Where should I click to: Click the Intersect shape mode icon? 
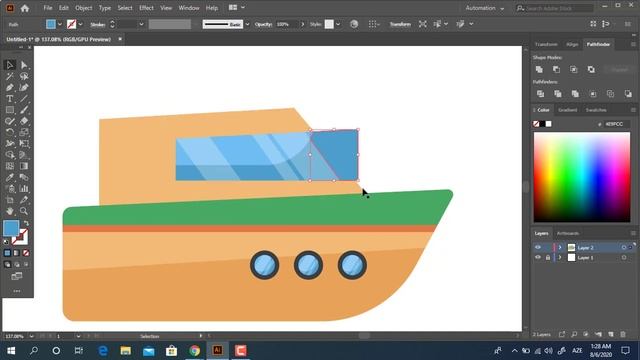574,69
